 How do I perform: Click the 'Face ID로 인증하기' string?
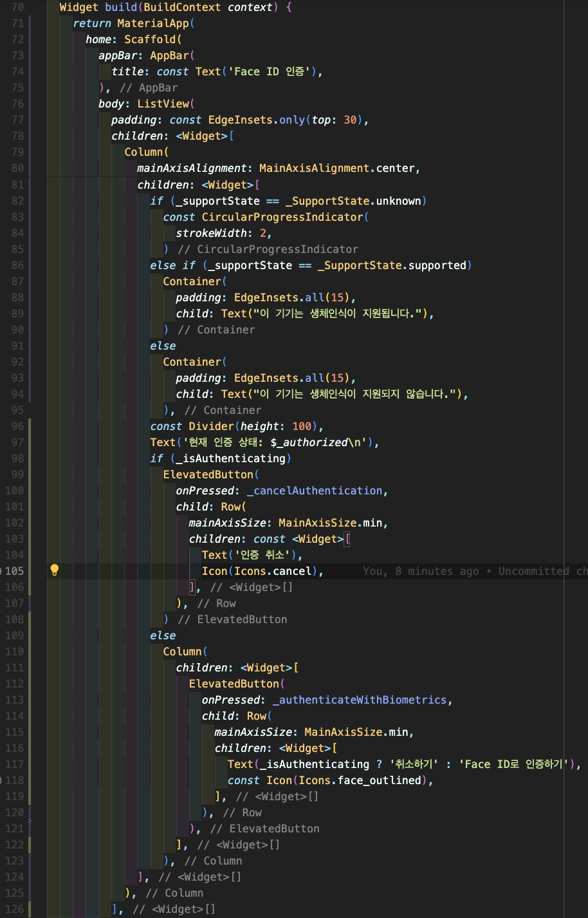[x=515, y=764]
